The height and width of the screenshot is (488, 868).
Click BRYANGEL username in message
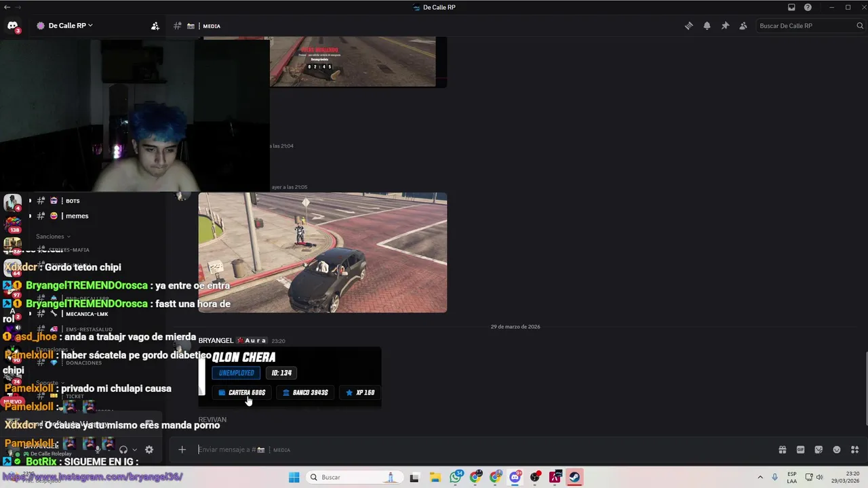click(216, 340)
